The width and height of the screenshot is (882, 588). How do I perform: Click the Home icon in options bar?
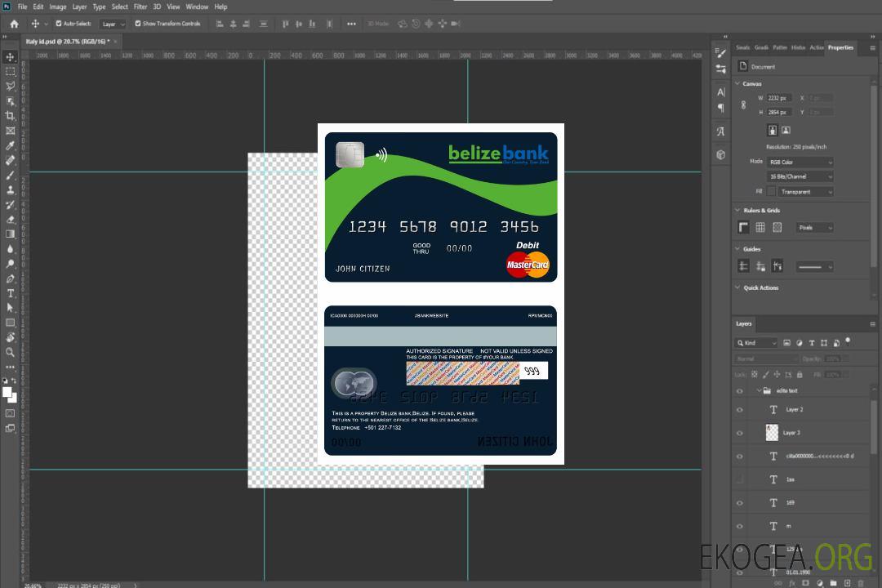14,24
